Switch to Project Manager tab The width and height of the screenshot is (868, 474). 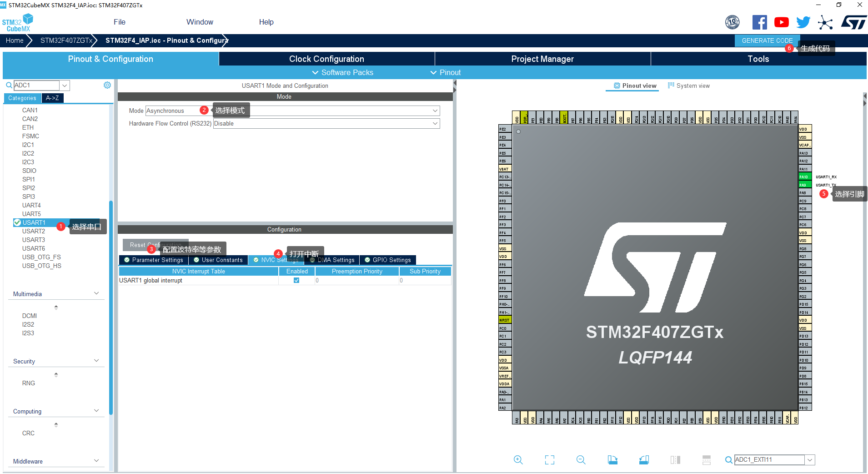point(542,59)
